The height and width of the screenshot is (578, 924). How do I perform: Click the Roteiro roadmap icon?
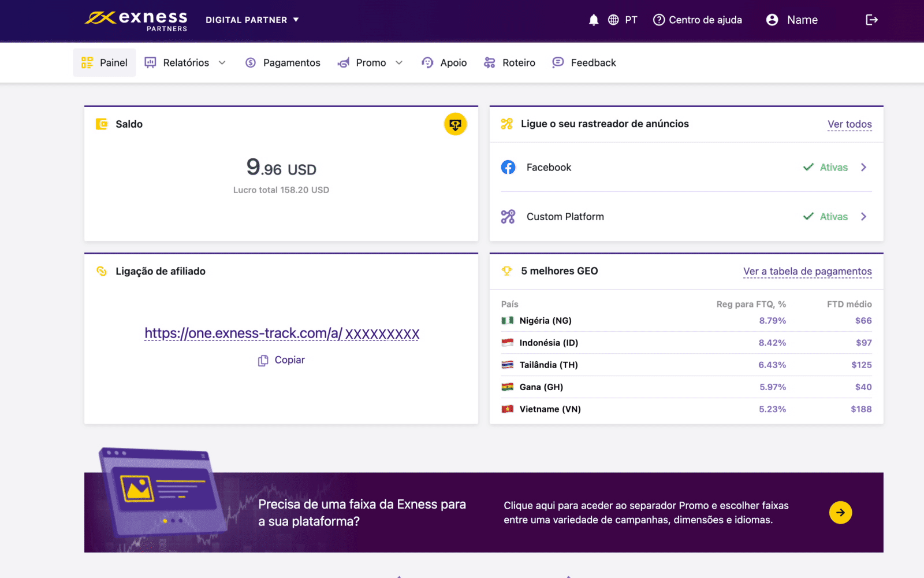point(490,62)
